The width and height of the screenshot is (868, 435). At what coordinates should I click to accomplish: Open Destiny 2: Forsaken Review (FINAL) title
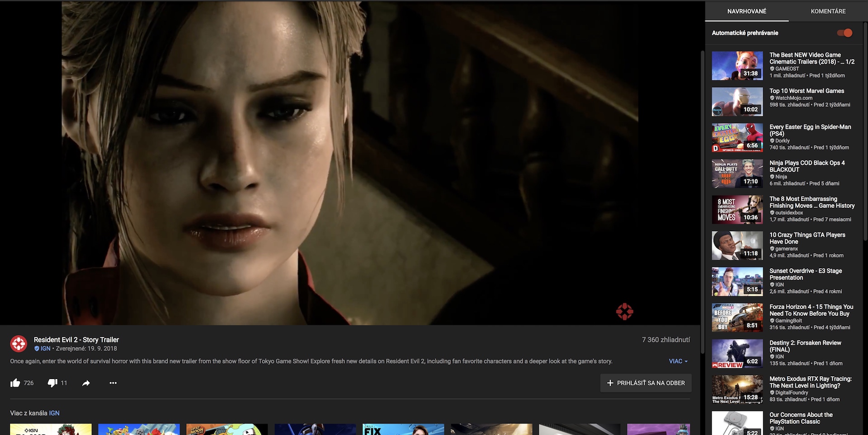(805, 346)
